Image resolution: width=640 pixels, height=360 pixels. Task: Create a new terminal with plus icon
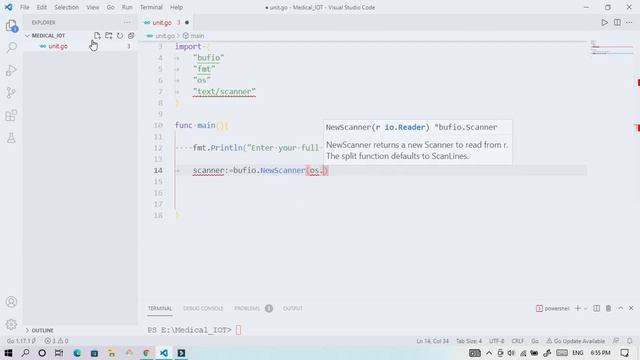[x=578, y=308]
